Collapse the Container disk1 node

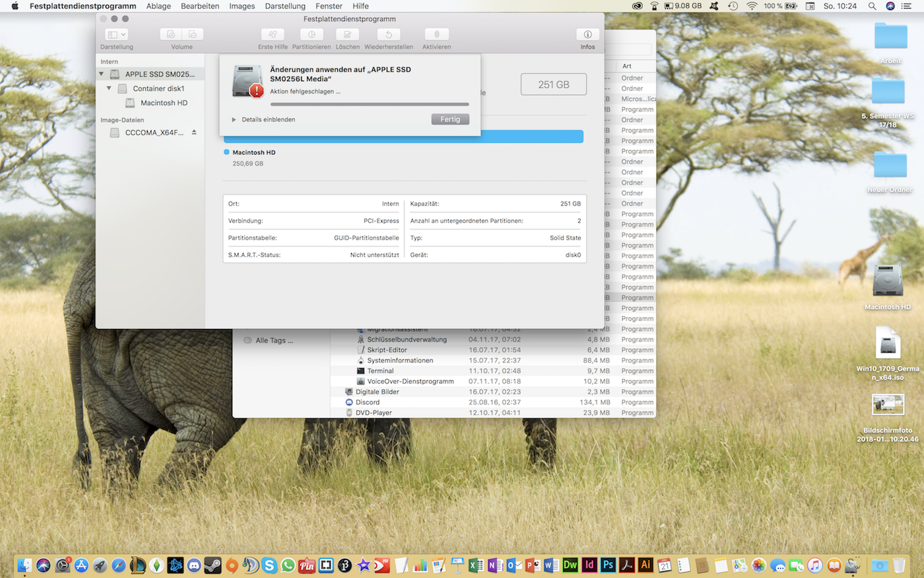click(109, 89)
